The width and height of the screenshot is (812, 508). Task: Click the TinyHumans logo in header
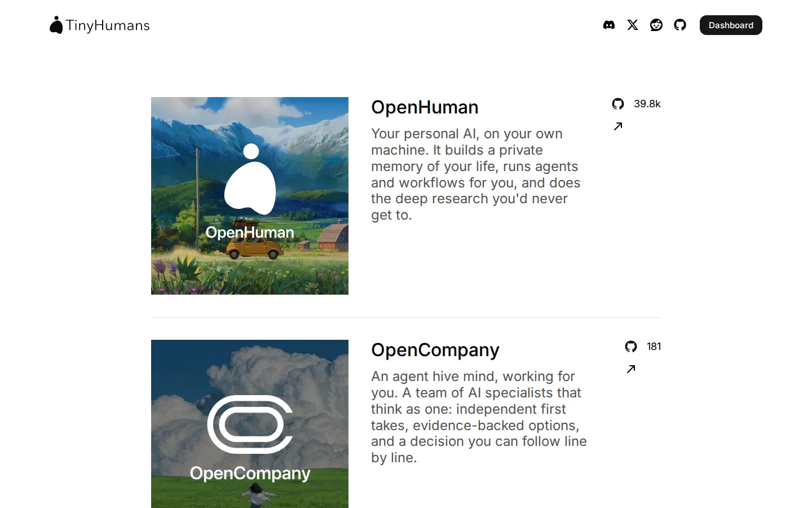tap(100, 25)
